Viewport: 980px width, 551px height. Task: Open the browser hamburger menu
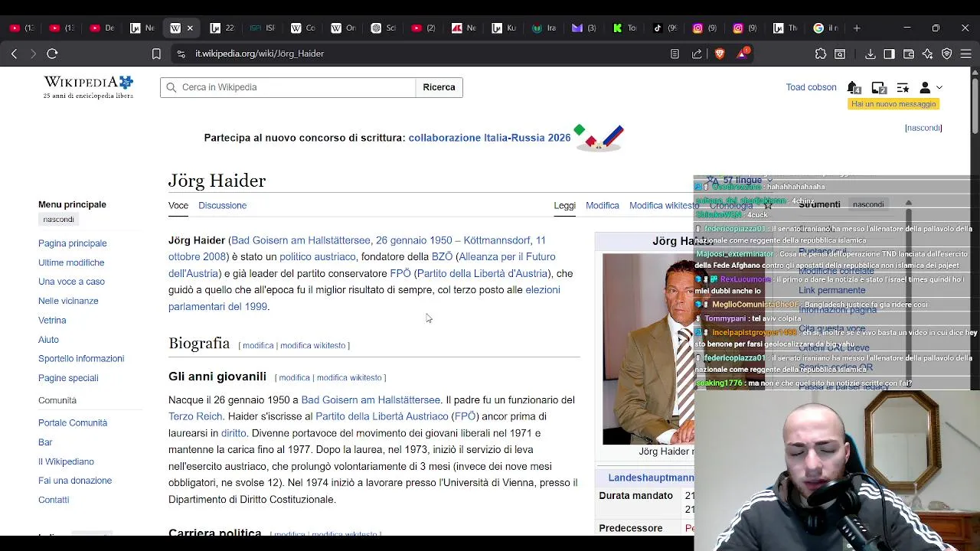966,54
